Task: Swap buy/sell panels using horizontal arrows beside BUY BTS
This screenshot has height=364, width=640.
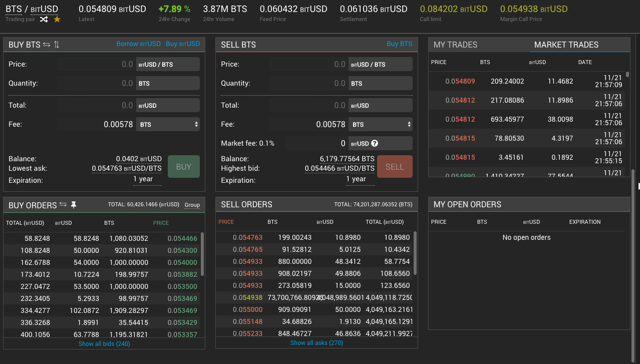Action: [x=47, y=45]
